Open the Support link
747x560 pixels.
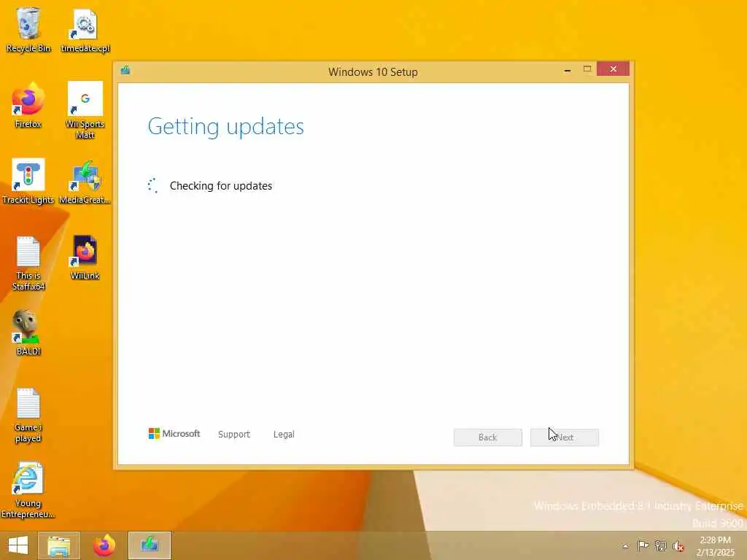pyautogui.click(x=234, y=435)
